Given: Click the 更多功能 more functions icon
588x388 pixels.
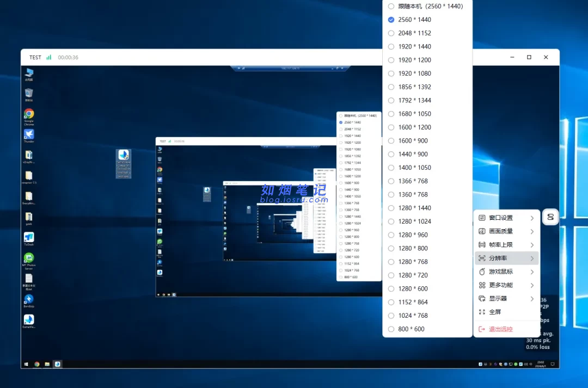Looking at the screenshot, I should tap(482, 285).
